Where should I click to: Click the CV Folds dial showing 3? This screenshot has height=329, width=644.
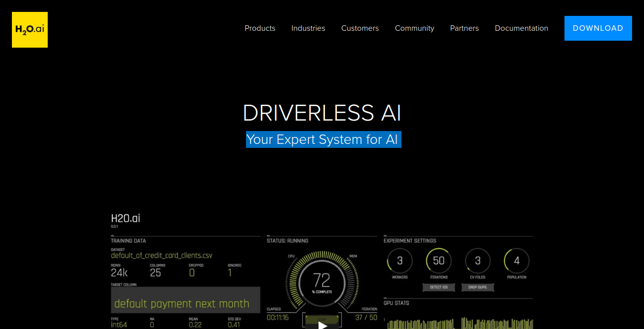pyautogui.click(x=478, y=261)
